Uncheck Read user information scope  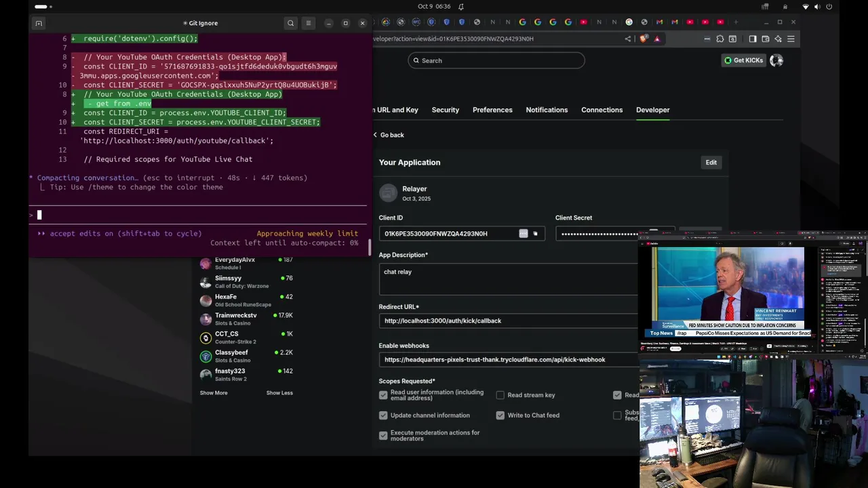click(x=383, y=395)
